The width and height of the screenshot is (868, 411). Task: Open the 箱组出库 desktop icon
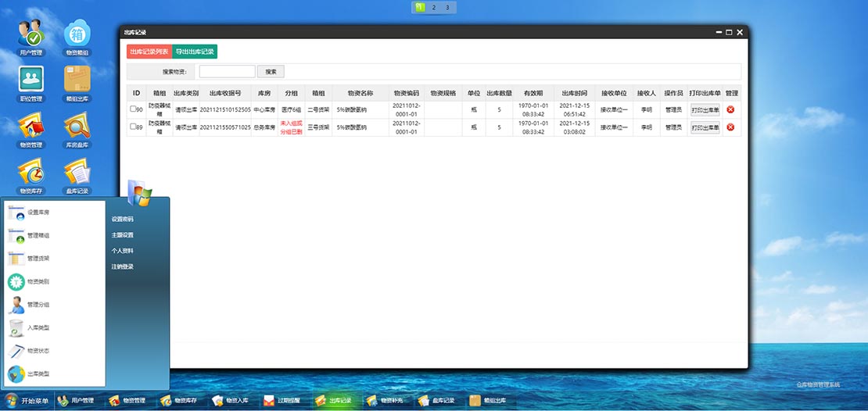click(77, 84)
